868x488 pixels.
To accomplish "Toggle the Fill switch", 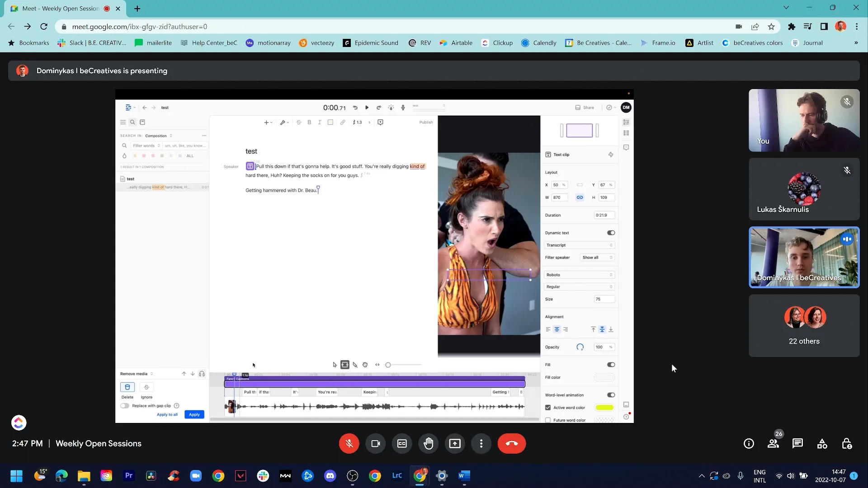I will click(611, 365).
